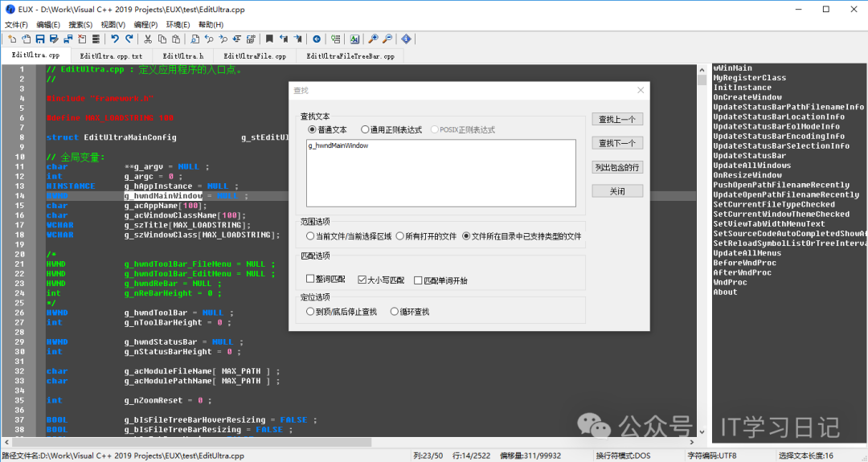Click the toggle bookmark icon in toolbar
The height and width of the screenshot is (462, 868).
(x=270, y=39)
